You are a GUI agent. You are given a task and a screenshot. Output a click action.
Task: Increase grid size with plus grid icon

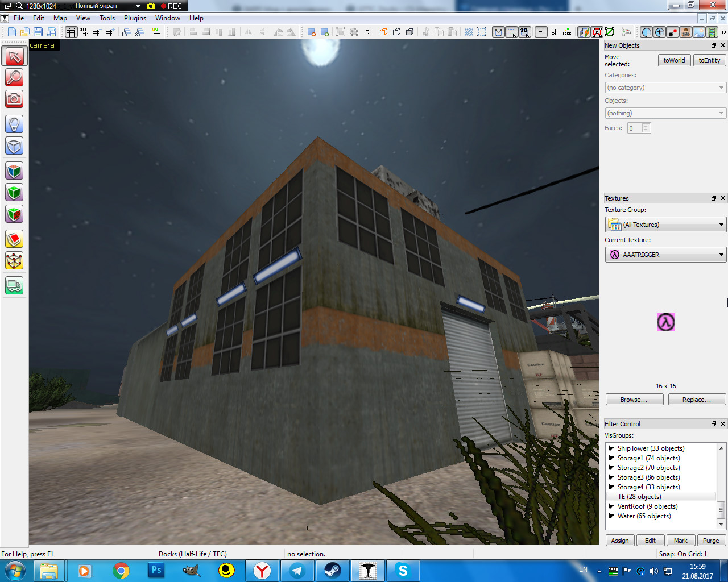[x=109, y=32]
